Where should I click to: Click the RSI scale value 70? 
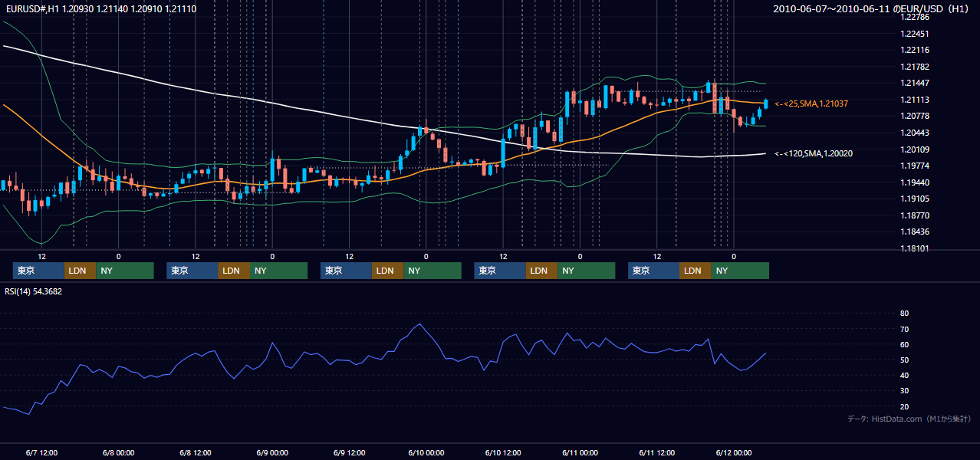[x=904, y=329]
